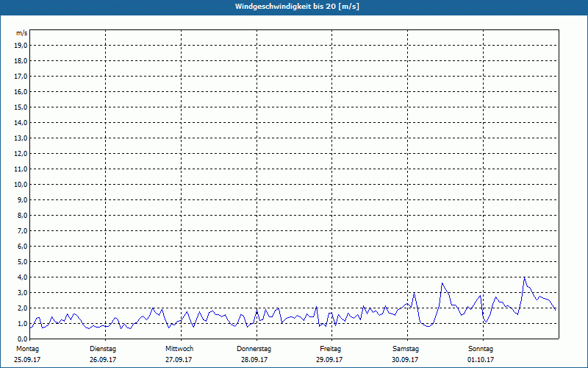Click the '3,0' y-axis value

pos(23,292)
